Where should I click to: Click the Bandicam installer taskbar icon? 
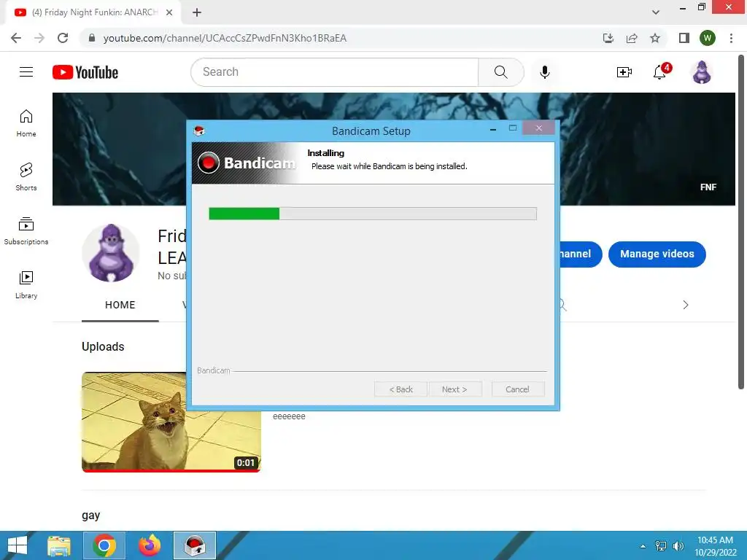coord(195,545)
